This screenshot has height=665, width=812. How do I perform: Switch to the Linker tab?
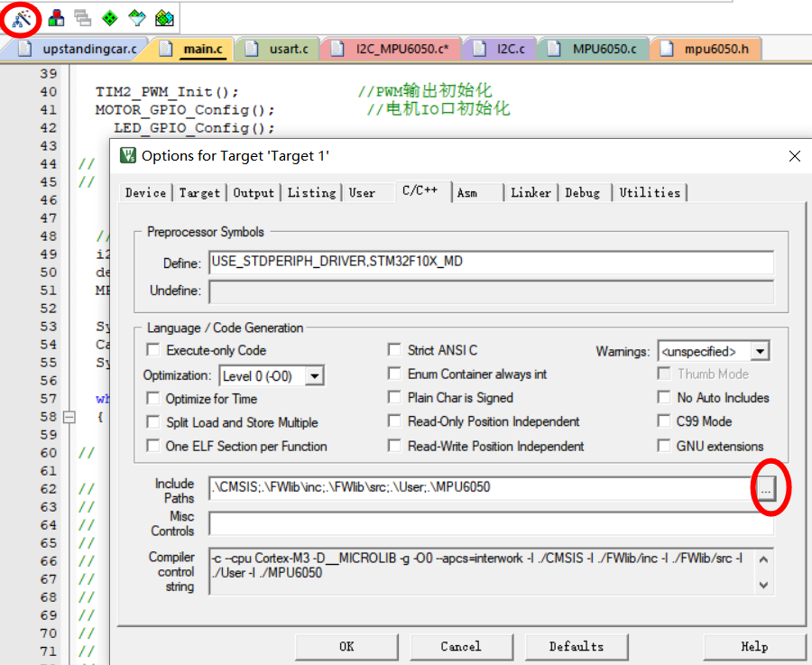(x=531, y=192)
